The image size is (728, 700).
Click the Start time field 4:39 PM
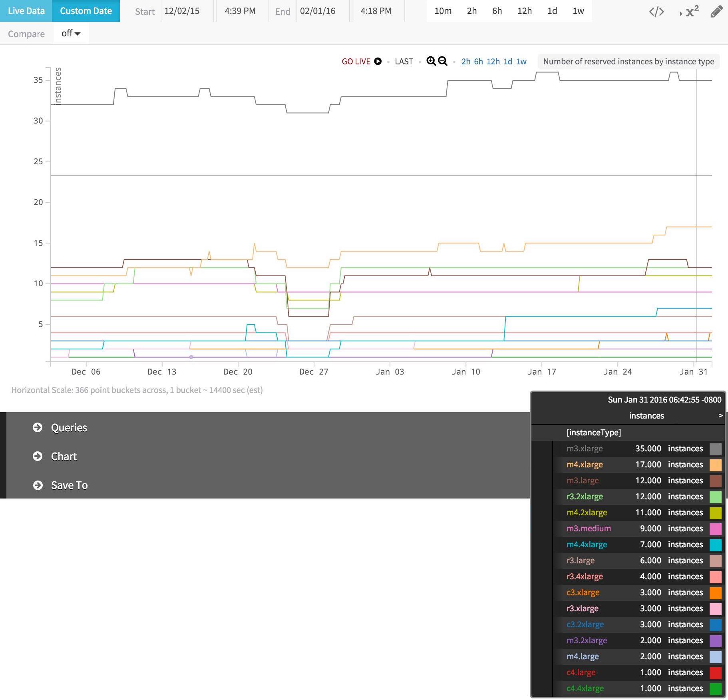tap(242, 11)
